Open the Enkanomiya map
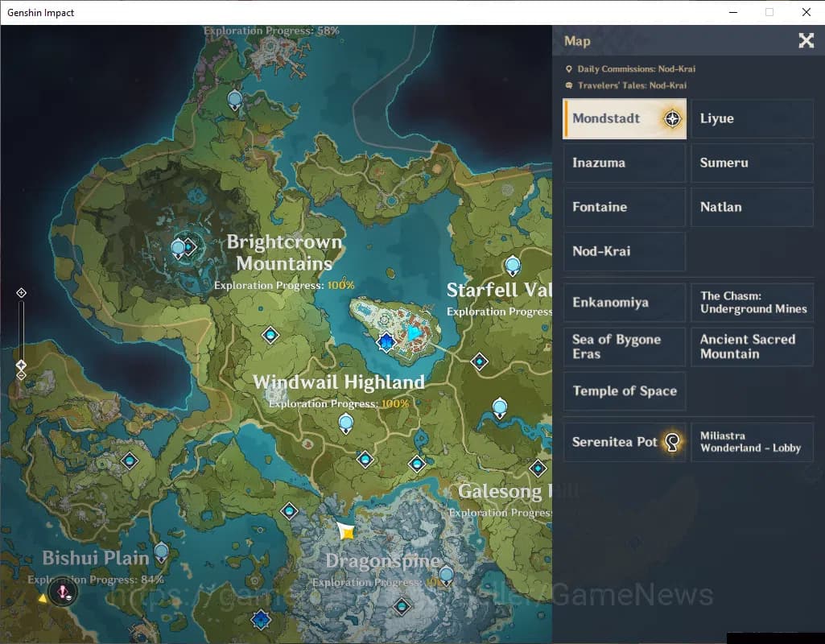 [625, 303]
